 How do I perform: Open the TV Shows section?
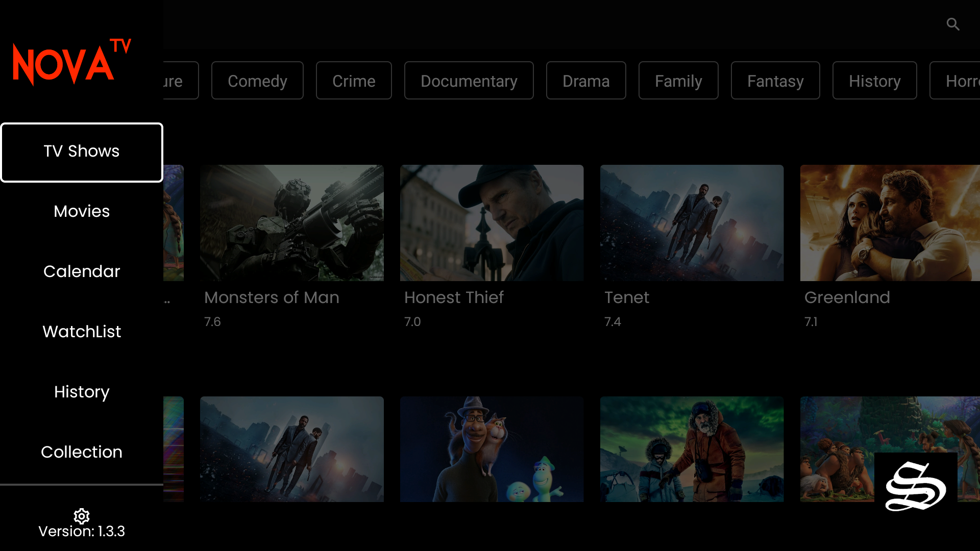82,152
